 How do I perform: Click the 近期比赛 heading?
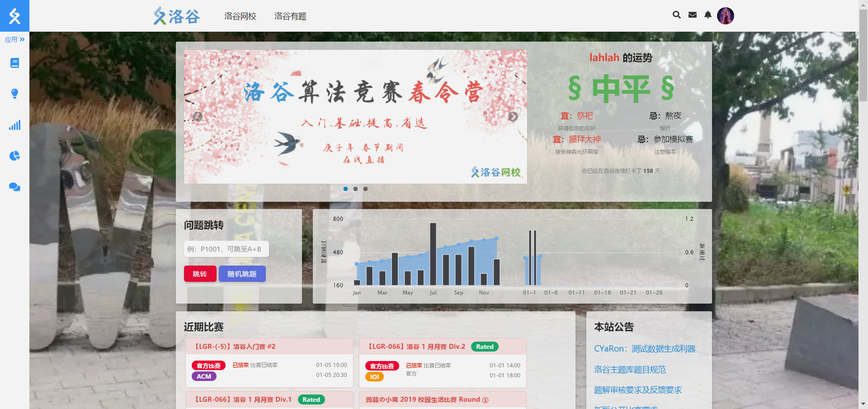click(x=203, y=327)
